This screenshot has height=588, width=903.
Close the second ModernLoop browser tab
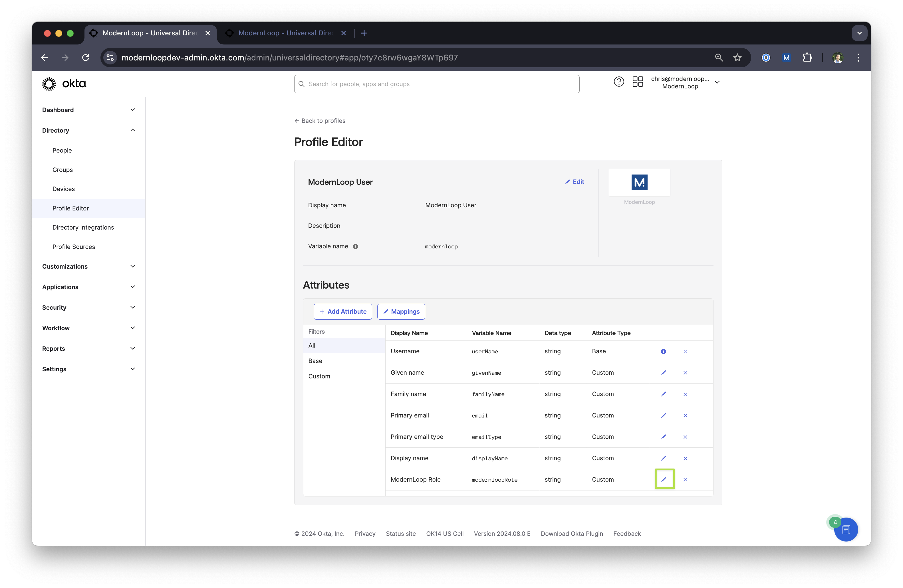coord(343,33)
